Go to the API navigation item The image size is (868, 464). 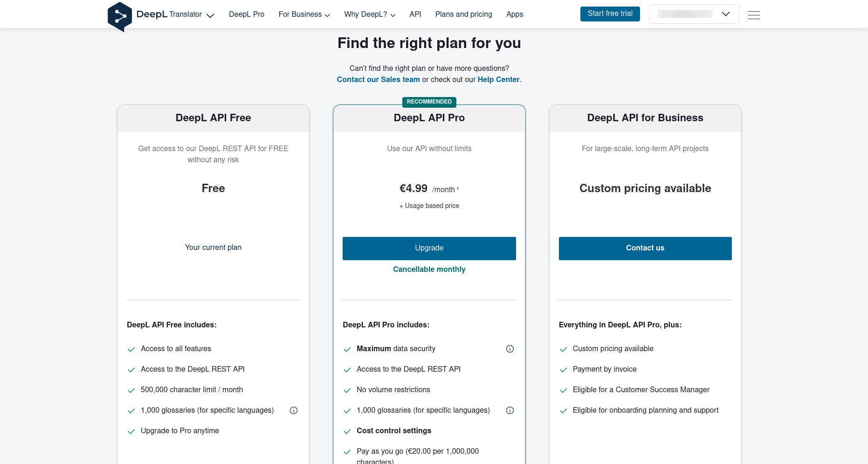[x=415, y=14]
